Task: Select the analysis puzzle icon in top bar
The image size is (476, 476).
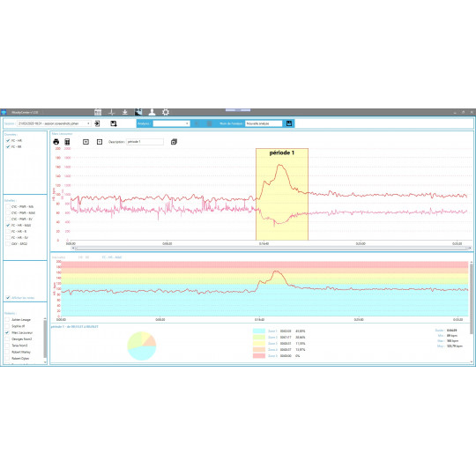Action: pyautogui.click(x=138, y=112)
